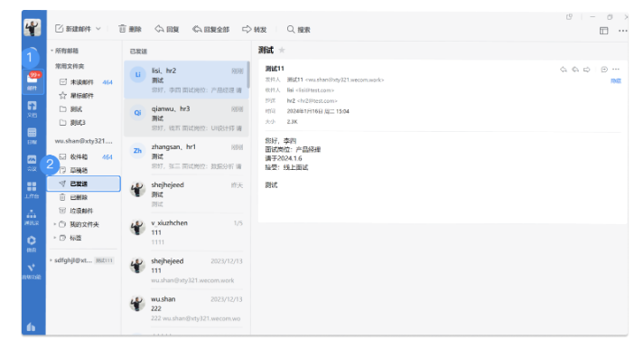Click 新建邮件 to compose mail
644x349 pixels.
point(73,29)
